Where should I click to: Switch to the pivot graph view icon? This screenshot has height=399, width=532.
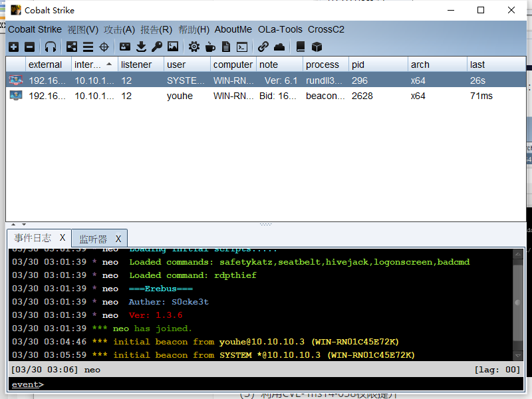tap(71, 47)
